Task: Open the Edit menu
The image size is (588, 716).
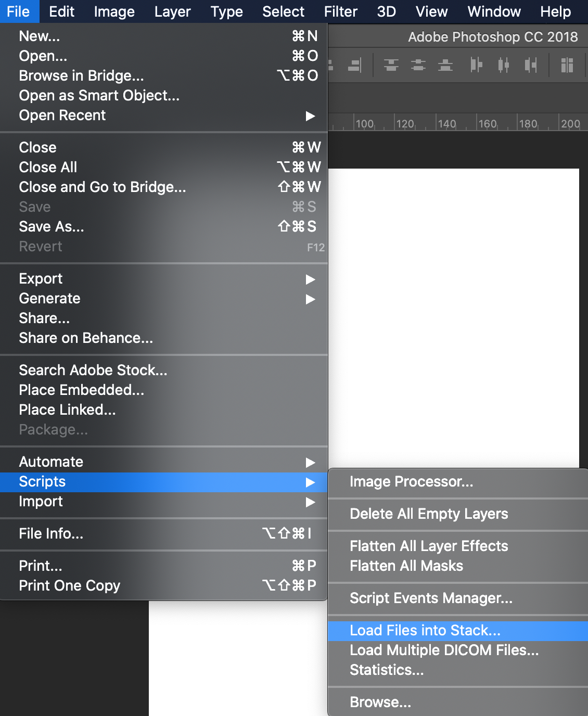Action: [x=62, y=11]
